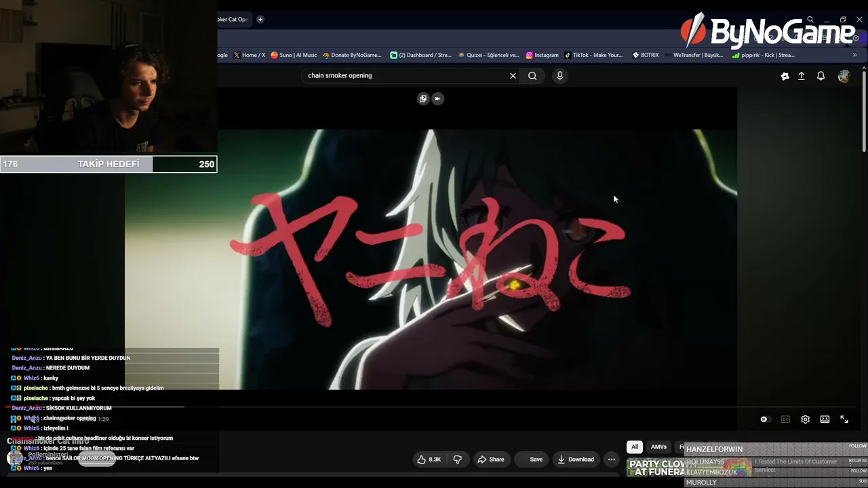Click the Share button below the video
Image resolution: width=868 pixels, height=488 pixels.
click(x=491, y=460)
